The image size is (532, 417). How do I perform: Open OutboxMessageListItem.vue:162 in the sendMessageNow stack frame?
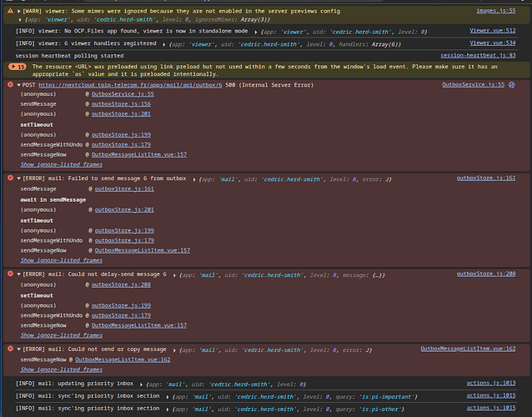pyautogui.click(x=123, y=359)
